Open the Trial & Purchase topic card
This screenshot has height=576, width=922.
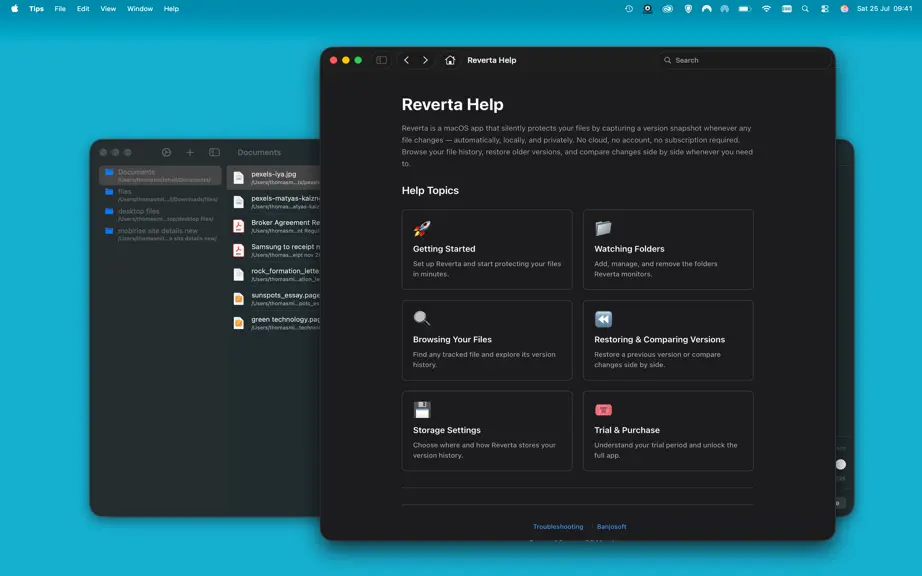point(668,431)
